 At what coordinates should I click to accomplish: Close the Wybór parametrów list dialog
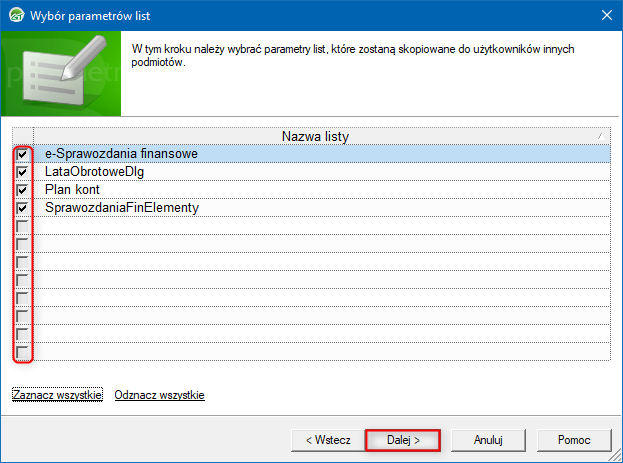[x=607, y=15]
